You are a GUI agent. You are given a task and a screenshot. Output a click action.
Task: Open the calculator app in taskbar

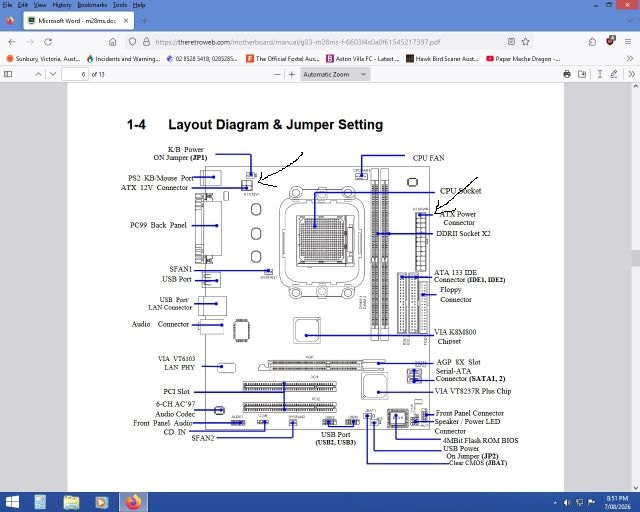point(40,502)
